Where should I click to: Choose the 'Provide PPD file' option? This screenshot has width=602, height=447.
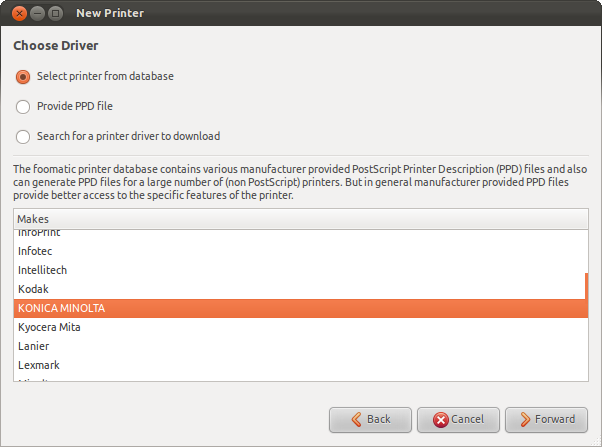pyautogui.click(x=23, y=106)
